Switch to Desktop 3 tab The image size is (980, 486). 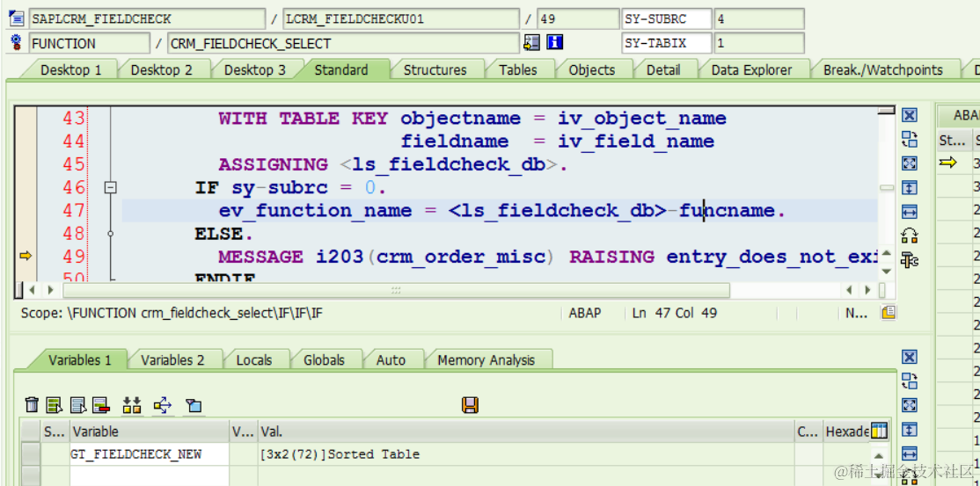click(x=255, y=70)
